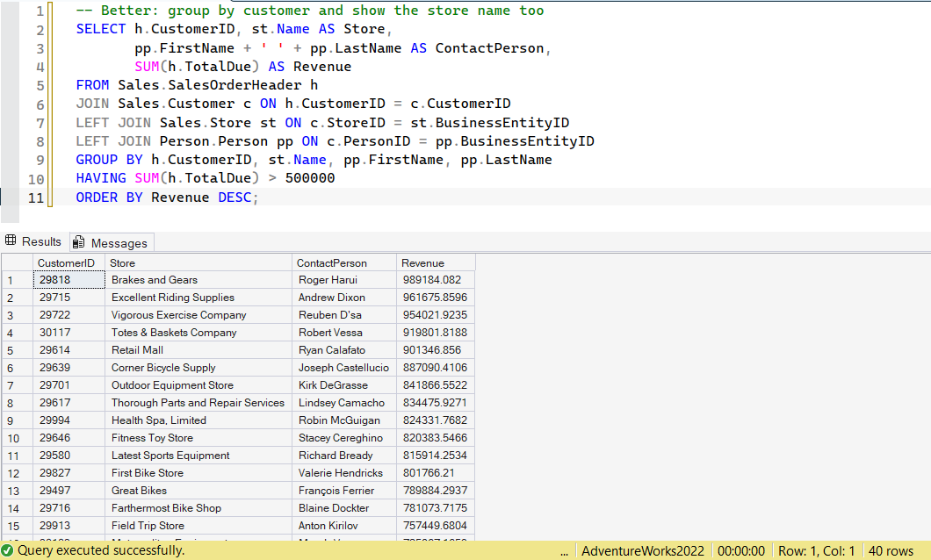The image size is (931, 560).
Task: Click the First Bike Store cell
Action: point(198,473)
